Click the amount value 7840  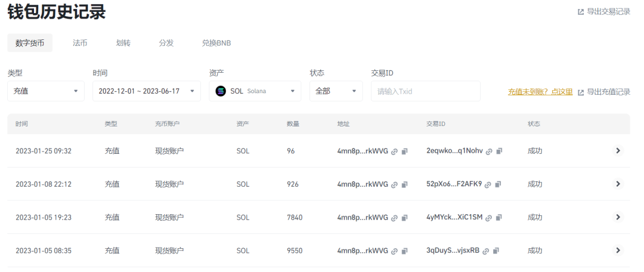[295, 217]
